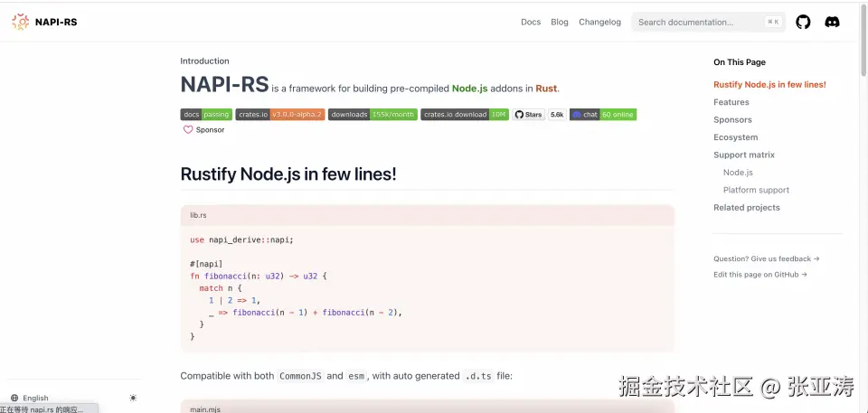The width and height of the screenshot is (868, 413).
Task: Open the Changelog menu item
Action: pyautogui.click(x=600, y=23)
